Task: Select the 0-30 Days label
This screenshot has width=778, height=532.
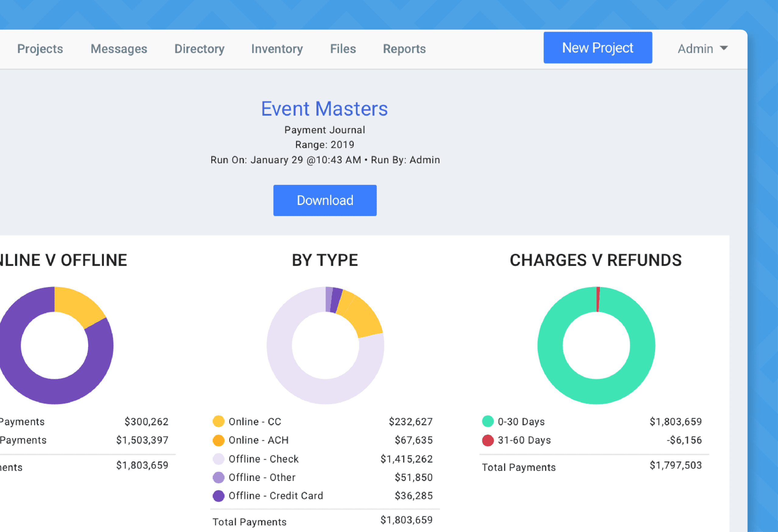Action: pyautogui.click(x=521, y=421)
